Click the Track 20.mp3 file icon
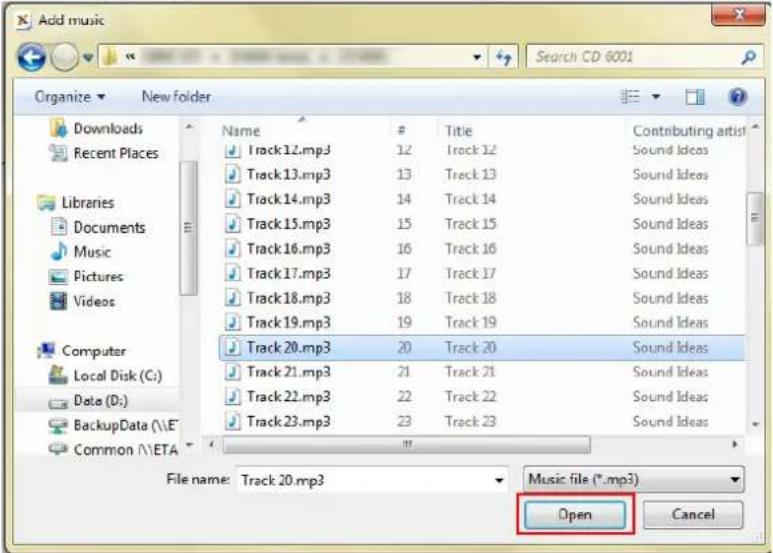 (233, 347)
